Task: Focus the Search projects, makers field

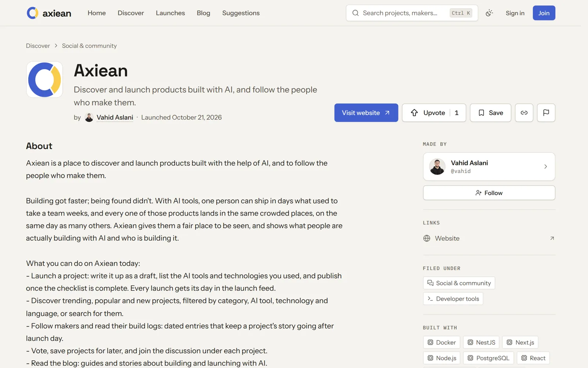Action: click(412, 13)
